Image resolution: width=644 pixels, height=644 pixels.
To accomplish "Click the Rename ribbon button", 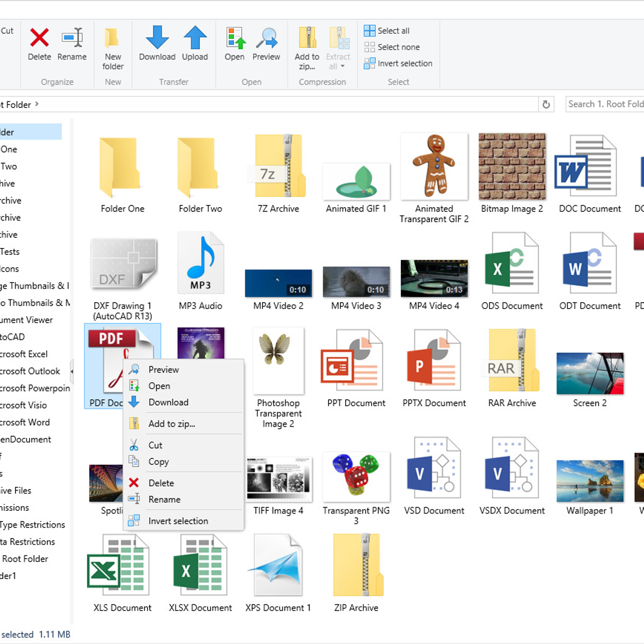I will click(72, 44).
